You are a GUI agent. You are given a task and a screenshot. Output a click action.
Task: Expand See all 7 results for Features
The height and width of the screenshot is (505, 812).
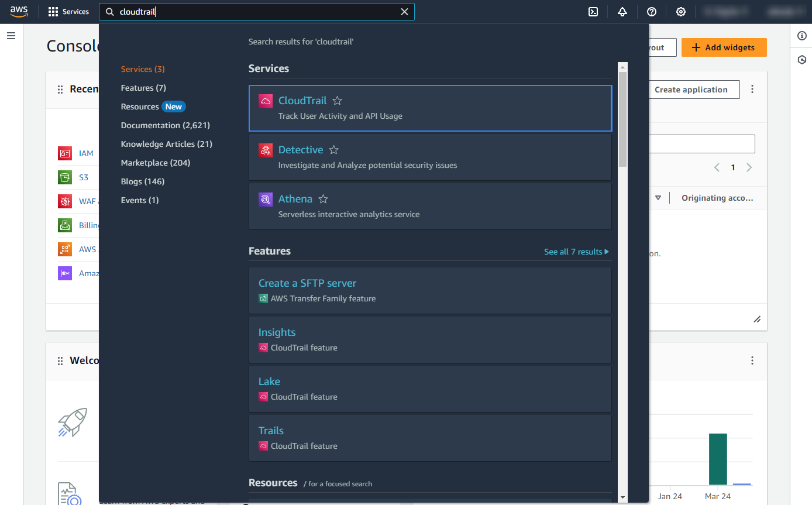coord(576,252)
